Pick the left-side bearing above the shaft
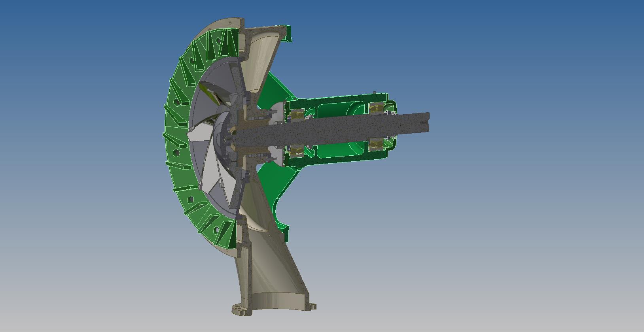 point(296,115)
